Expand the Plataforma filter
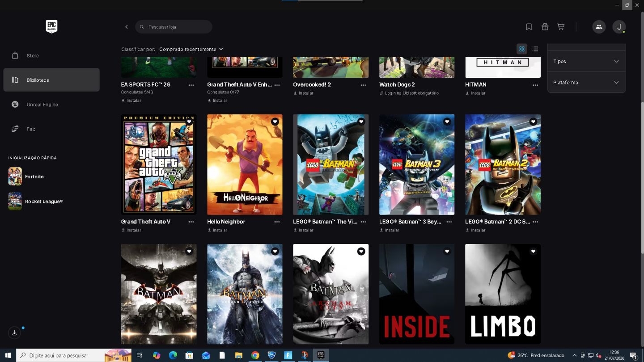Image resolution: width=644 pixels, height=362 pixels. [x=586, y=82]
